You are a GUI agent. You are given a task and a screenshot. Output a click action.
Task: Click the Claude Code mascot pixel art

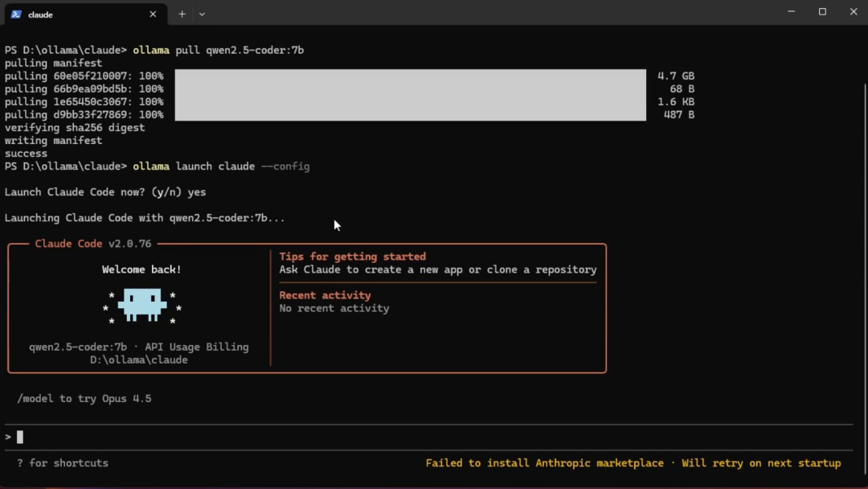coord(142,305)
